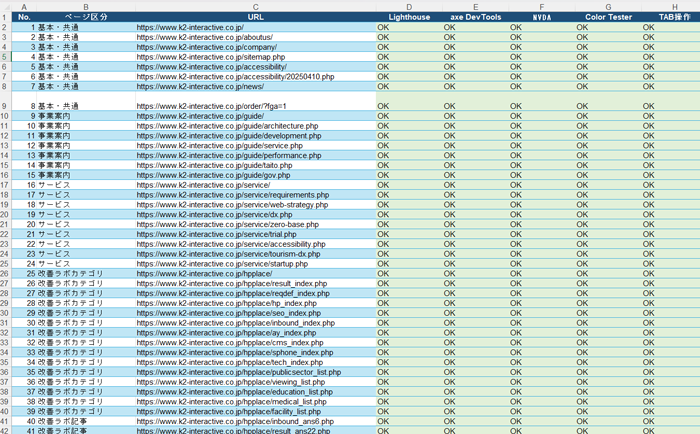Open the /hpplace/seo_index.php link
Screen dimensions: 700x434
(229, 313)
